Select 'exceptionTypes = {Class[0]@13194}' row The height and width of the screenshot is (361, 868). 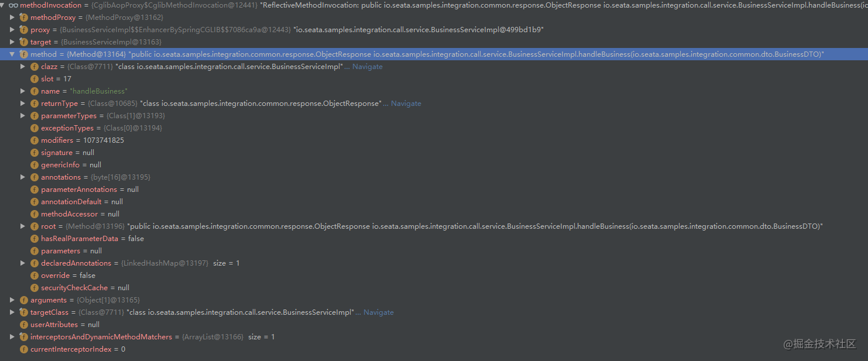tap(434, 128)
